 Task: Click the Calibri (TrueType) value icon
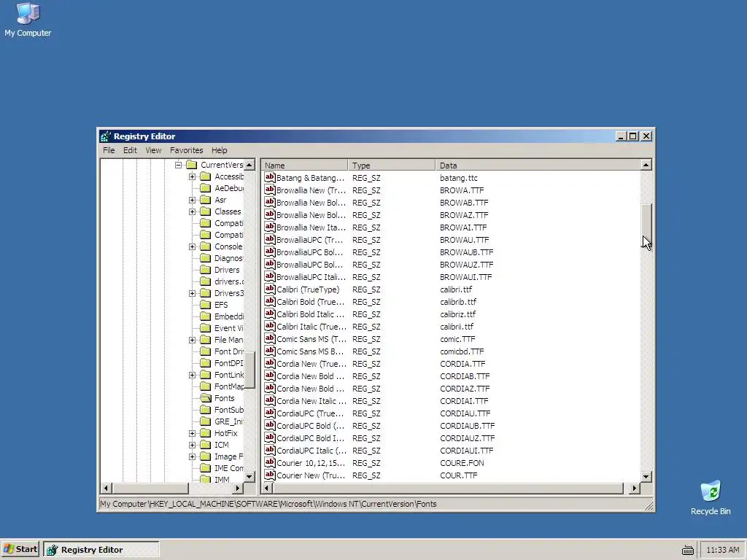click(x=270, y=289)
